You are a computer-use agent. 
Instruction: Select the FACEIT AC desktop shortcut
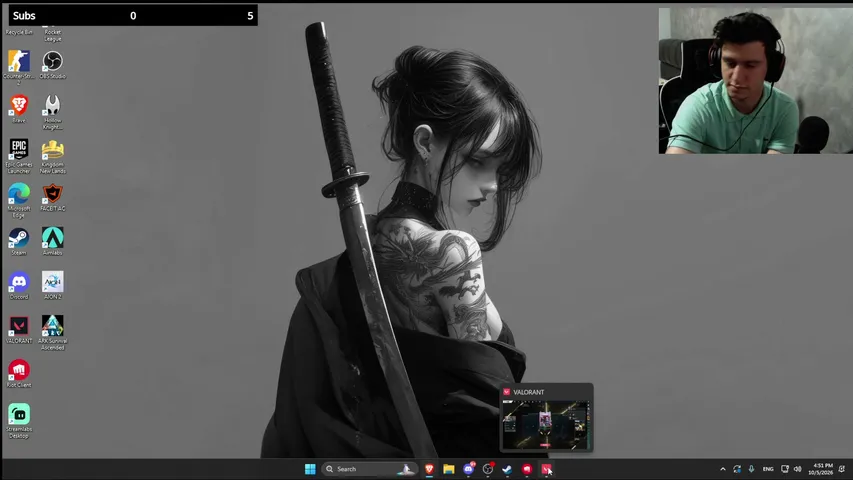[53, 197]
